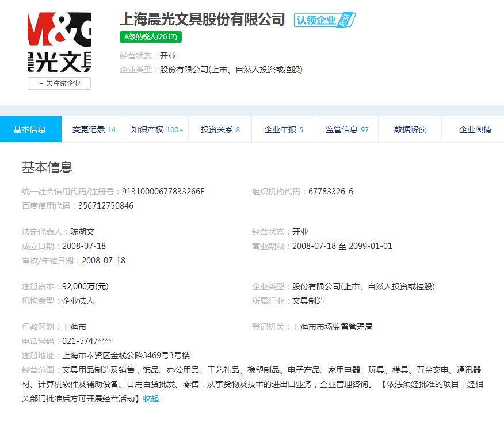Collapse business scope with 收起 link

pos(151,399)
